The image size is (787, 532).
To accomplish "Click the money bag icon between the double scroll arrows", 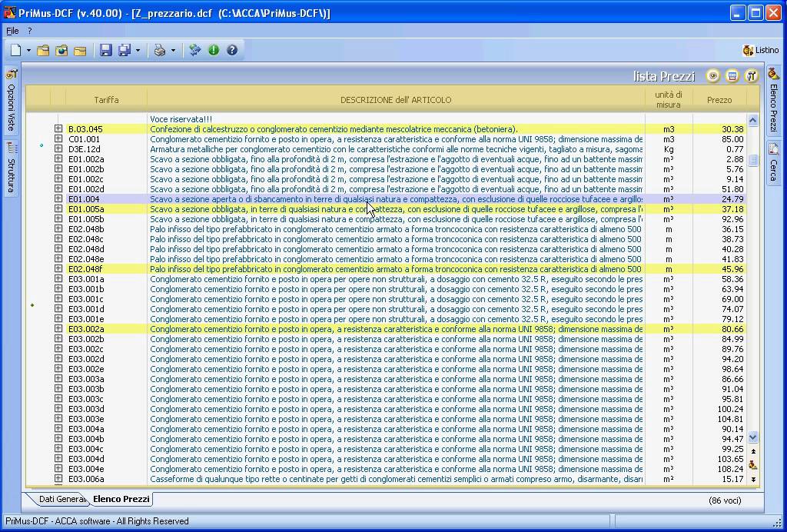I will (753, 465).
